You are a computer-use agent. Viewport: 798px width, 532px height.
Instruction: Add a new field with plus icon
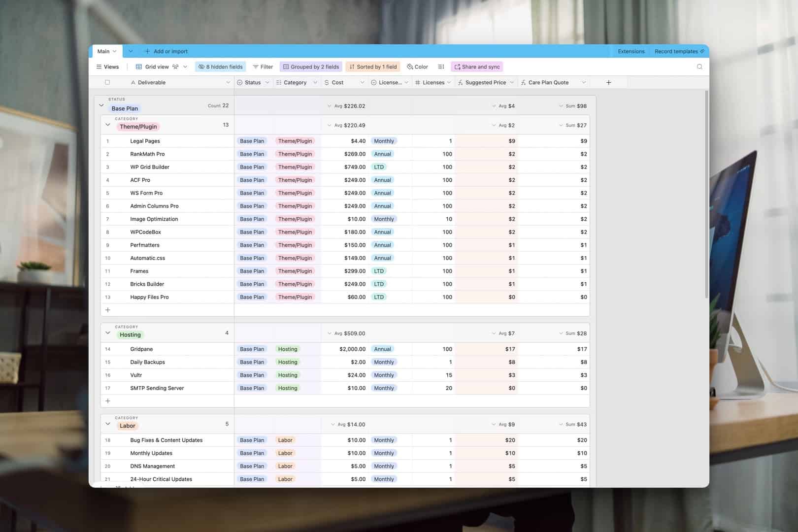608,82
